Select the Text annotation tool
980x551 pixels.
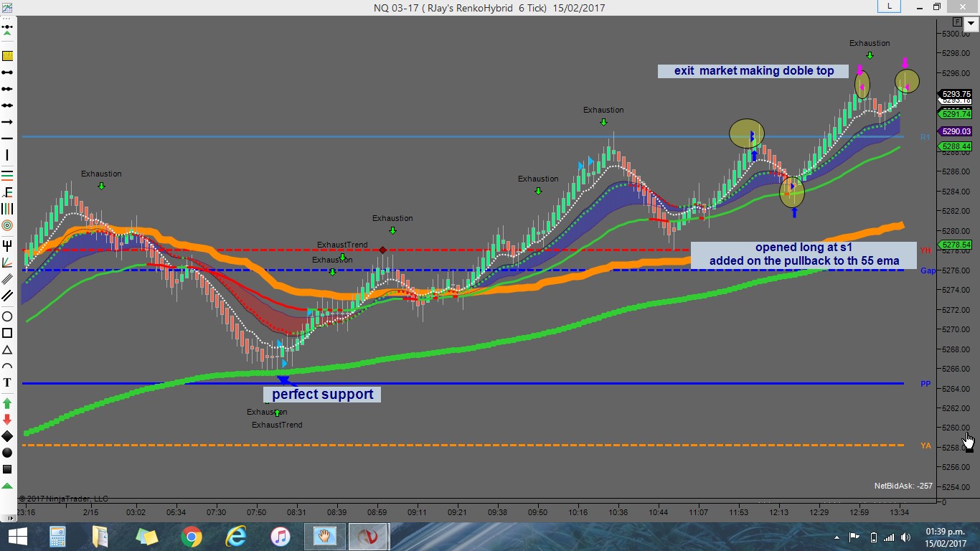(7, 382)
